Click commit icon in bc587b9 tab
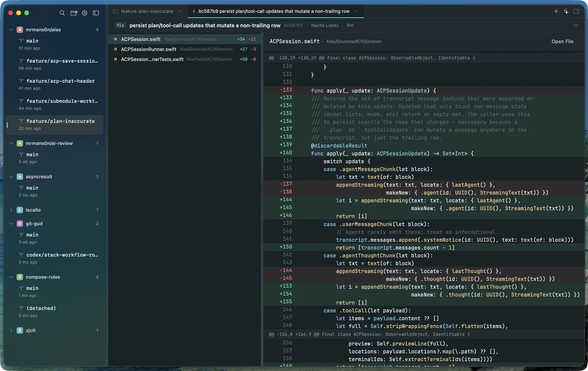 pos(194,11)
